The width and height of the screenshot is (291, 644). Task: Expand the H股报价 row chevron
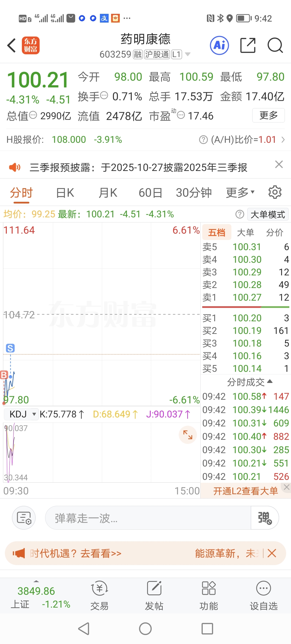(283, 139)
